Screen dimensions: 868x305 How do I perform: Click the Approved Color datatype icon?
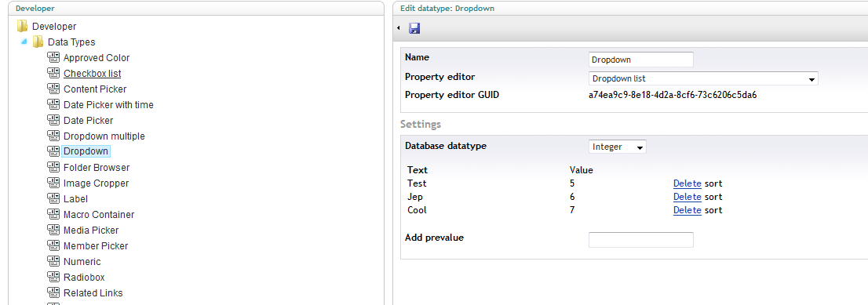click(x=53, y=57)
